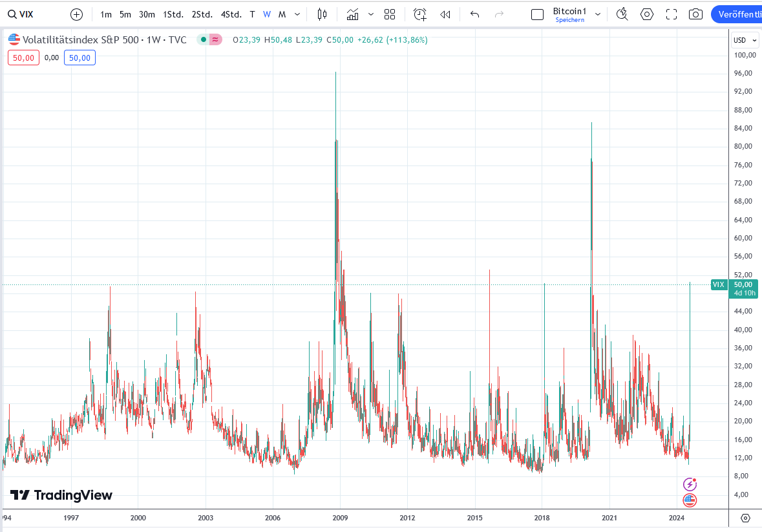Take a chart snapshot with camera icon
762x532 pixels.
[x=695, y=14]
